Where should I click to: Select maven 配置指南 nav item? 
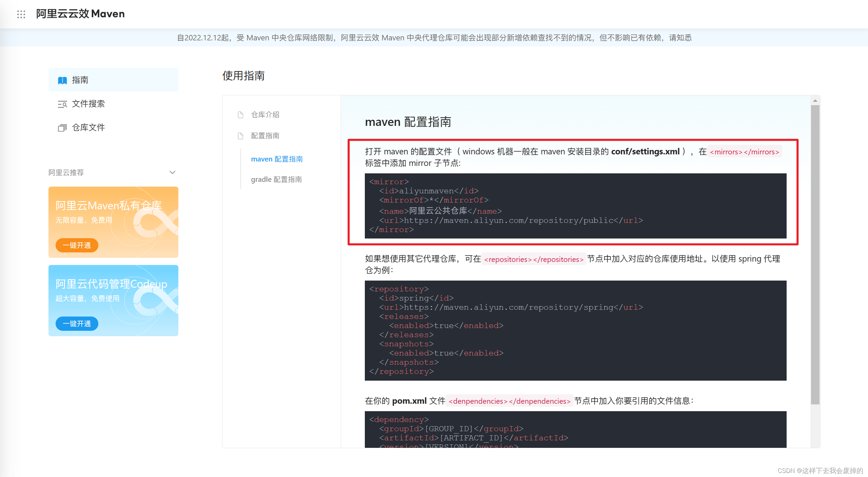(276, 159)
